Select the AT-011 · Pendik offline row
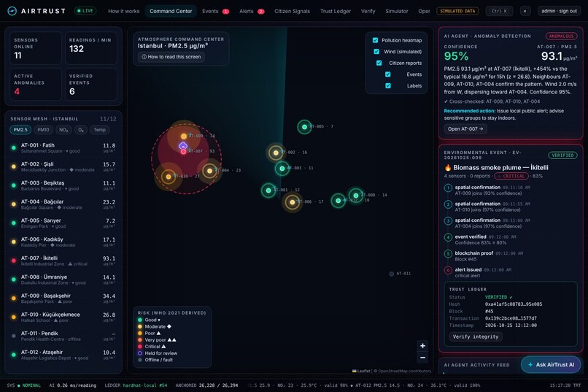The width and height of the screenshot is (588, 392). click(x=63, y=336)
